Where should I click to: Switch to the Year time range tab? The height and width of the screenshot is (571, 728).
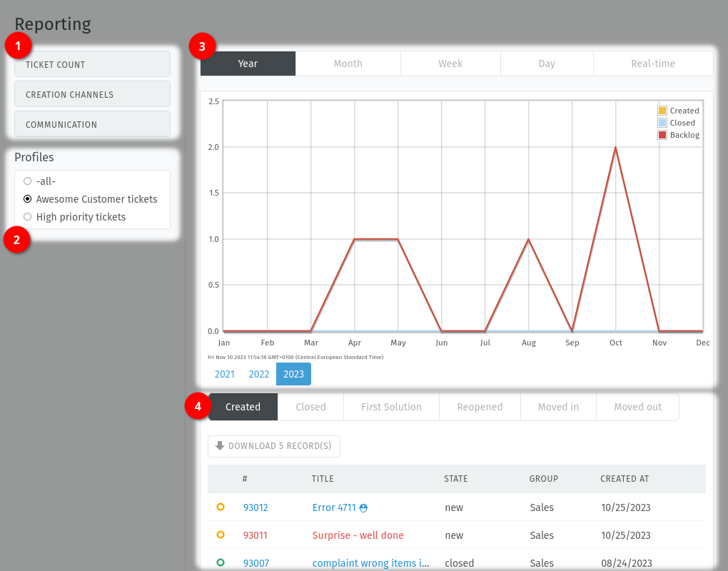(248, 64)
